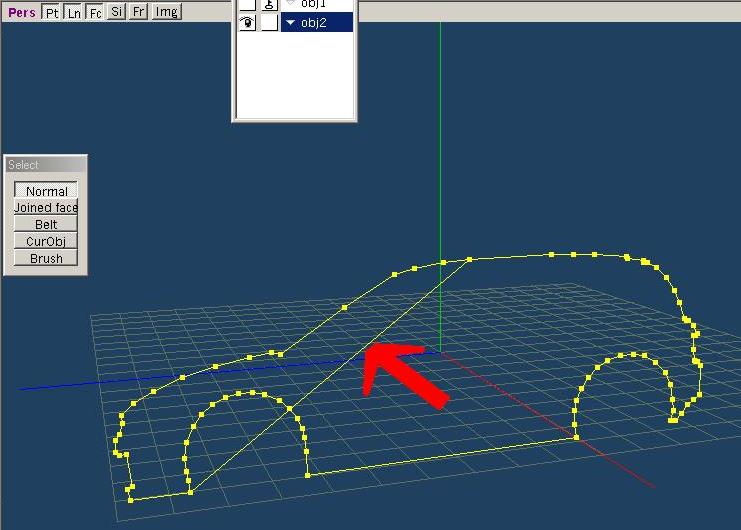The image size is (741, 530).
Task: Select the obj2 object in list
Action: point(321,23)
